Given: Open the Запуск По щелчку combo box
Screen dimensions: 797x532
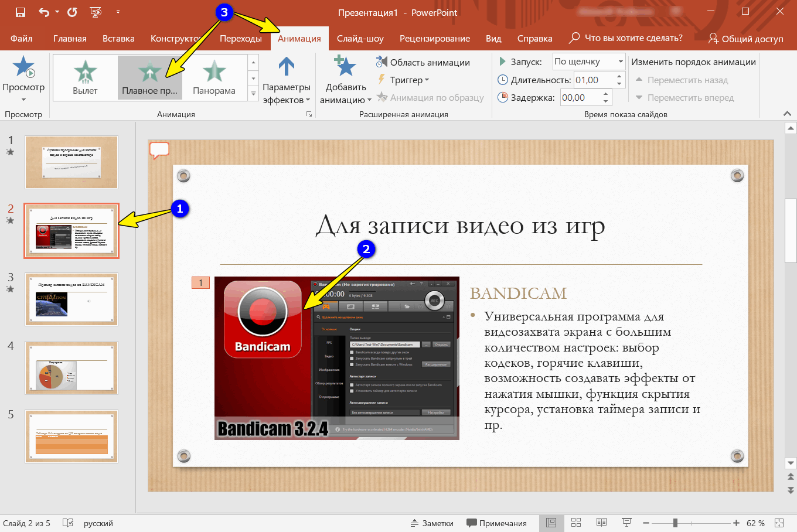Looking at the screenshot, I should point(590,62).
